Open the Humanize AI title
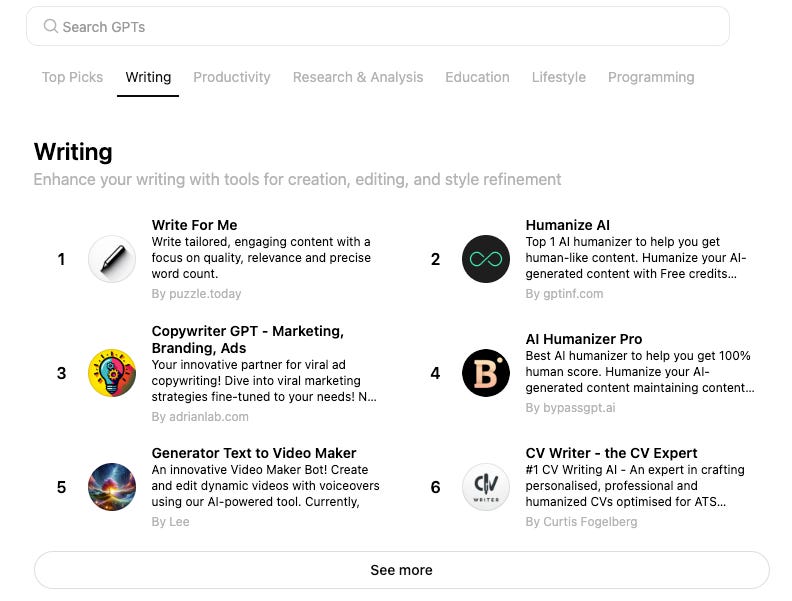Viewport: 792px width, 601px height. pyautogui.click(x=568, y=225)
